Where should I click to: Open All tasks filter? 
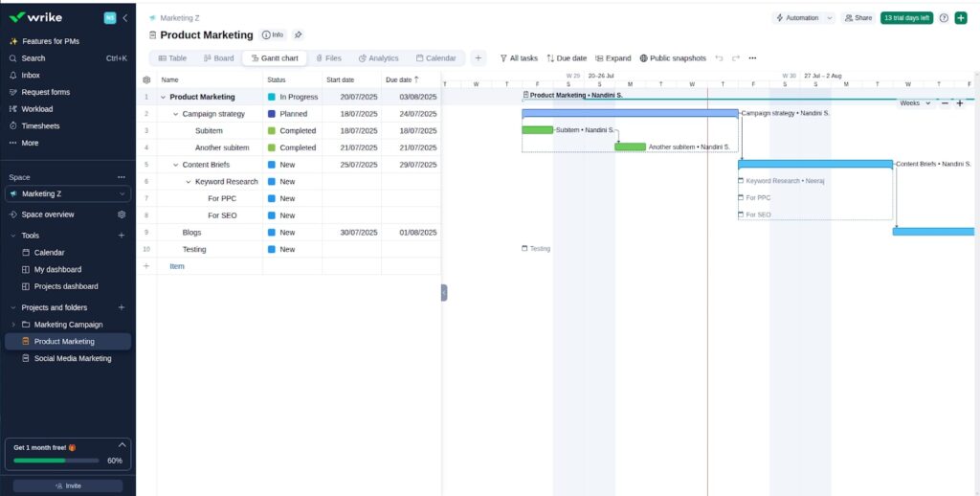pyautogui.click(x=519, y=58)
